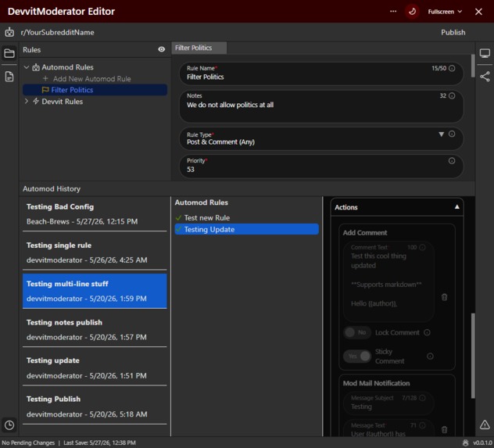Select the Testing single rule history entry
The image size is (494, 448).
[x=95, y=253]
